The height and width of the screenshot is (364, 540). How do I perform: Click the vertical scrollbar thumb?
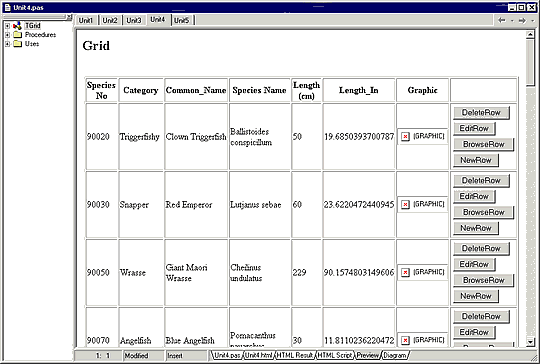[530, 62]
